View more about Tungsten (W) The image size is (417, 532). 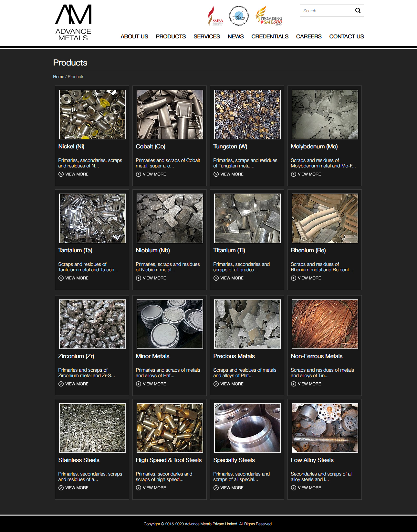pyautogui.click(x=232, y=174)
